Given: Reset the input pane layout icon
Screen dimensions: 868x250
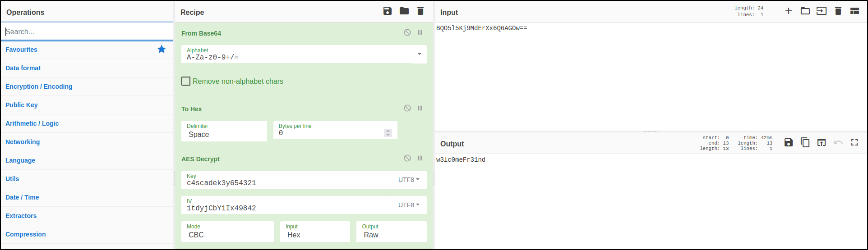Looking at the screenshot, I should (x=855, y=11).
